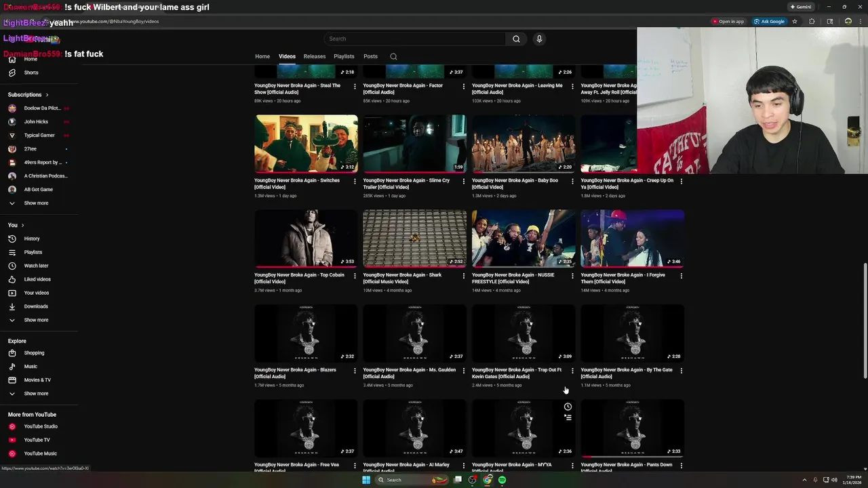Switch to Releases tab

(315, 56)
